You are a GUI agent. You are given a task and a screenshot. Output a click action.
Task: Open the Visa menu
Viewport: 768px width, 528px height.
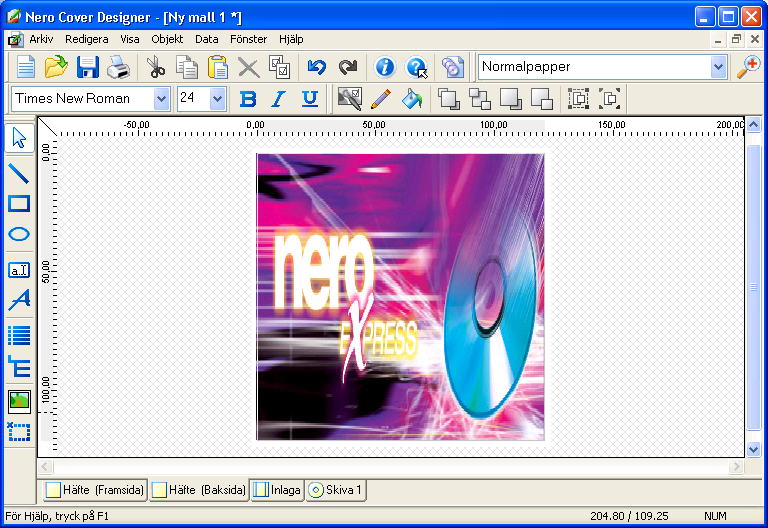click(130, 39)
